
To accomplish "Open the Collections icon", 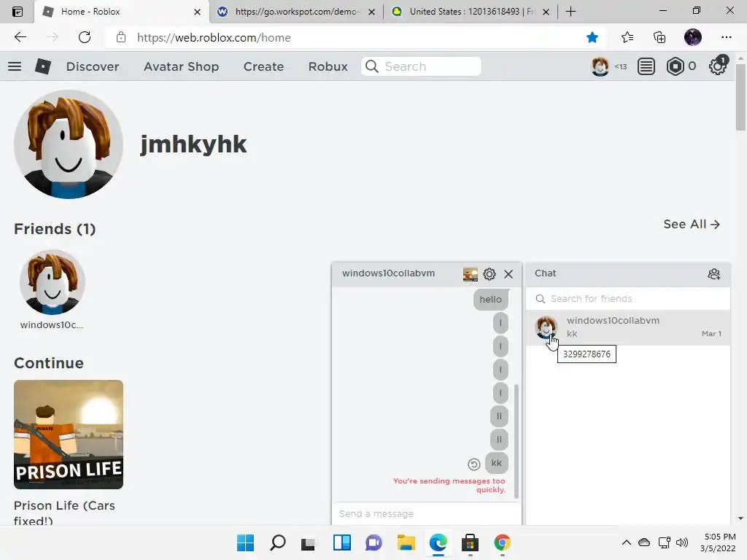I will pyautogui.click(x=659, y=38).
